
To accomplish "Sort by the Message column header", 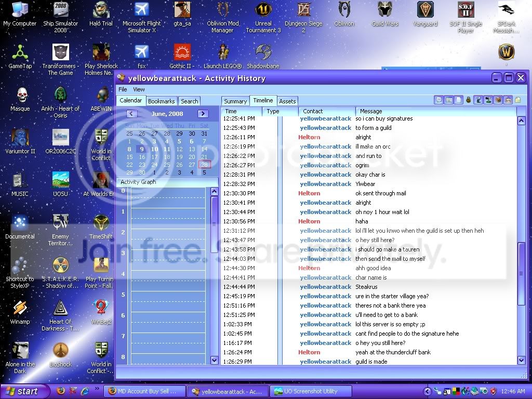I will tap(436, 111).
